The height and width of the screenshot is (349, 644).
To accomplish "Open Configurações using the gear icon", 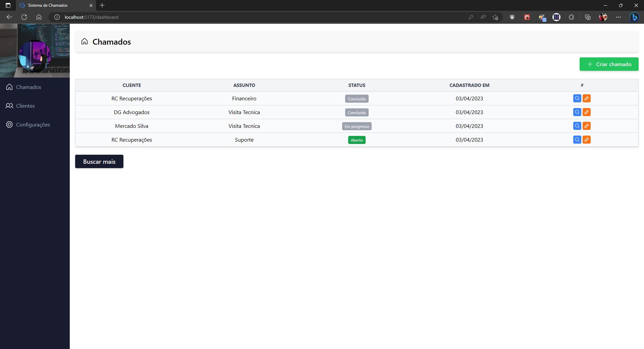I will 9,124.
